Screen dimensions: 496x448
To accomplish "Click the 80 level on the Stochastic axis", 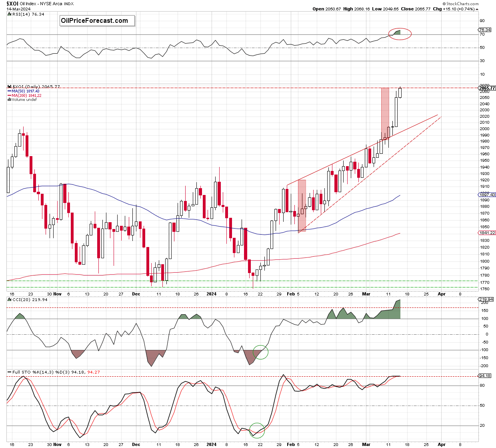I will (482, 386).
